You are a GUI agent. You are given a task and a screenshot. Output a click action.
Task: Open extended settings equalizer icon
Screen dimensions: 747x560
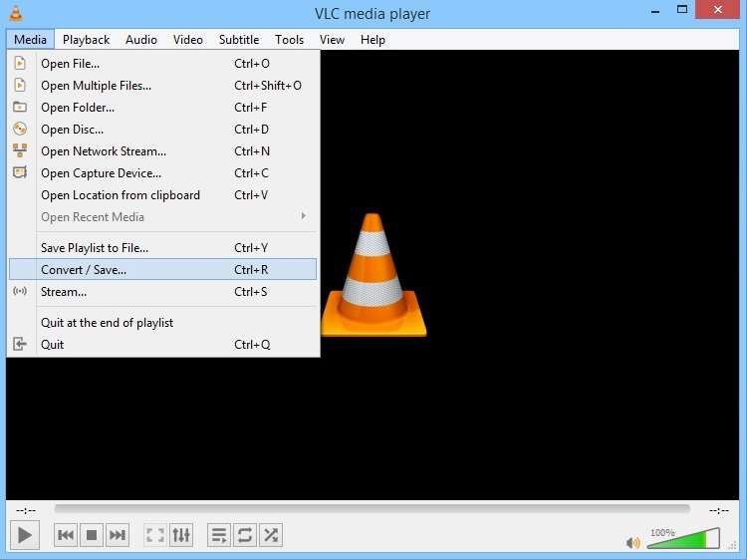click(181, 535)
